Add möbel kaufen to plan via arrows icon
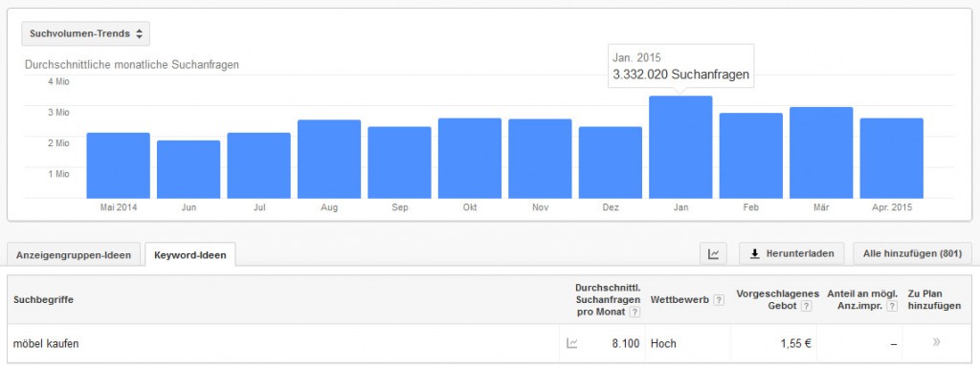Image resolution: width=980 pixels, height=368 pixels. pos(936,342)
